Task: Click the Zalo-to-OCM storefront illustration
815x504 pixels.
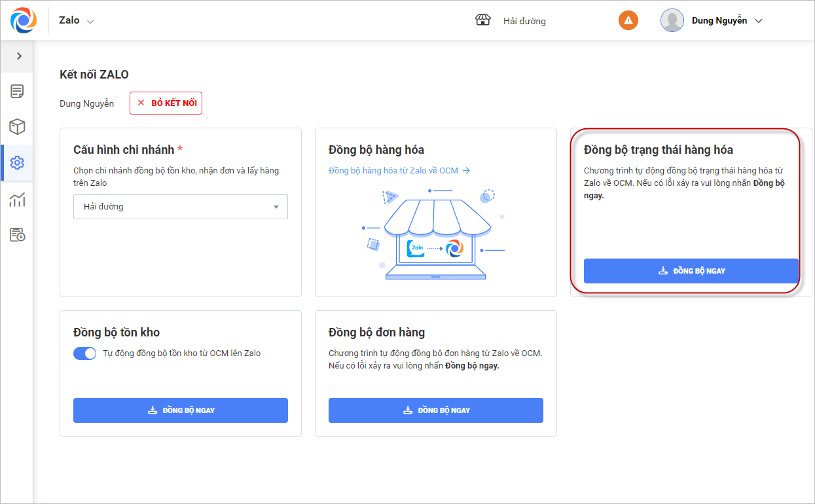Action: [x=435, y=236]
